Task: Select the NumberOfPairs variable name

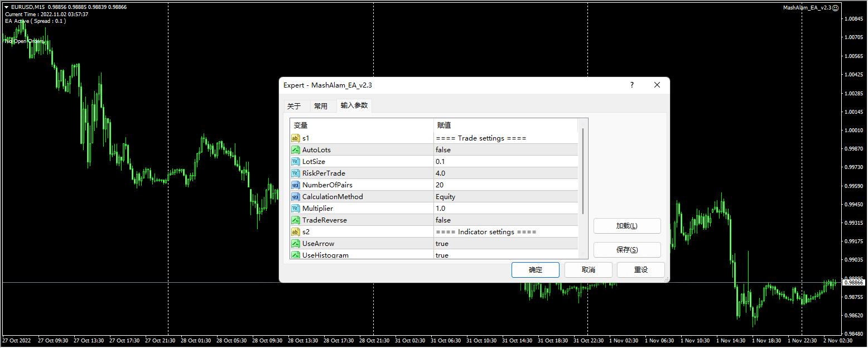Action: pos(327,185)
